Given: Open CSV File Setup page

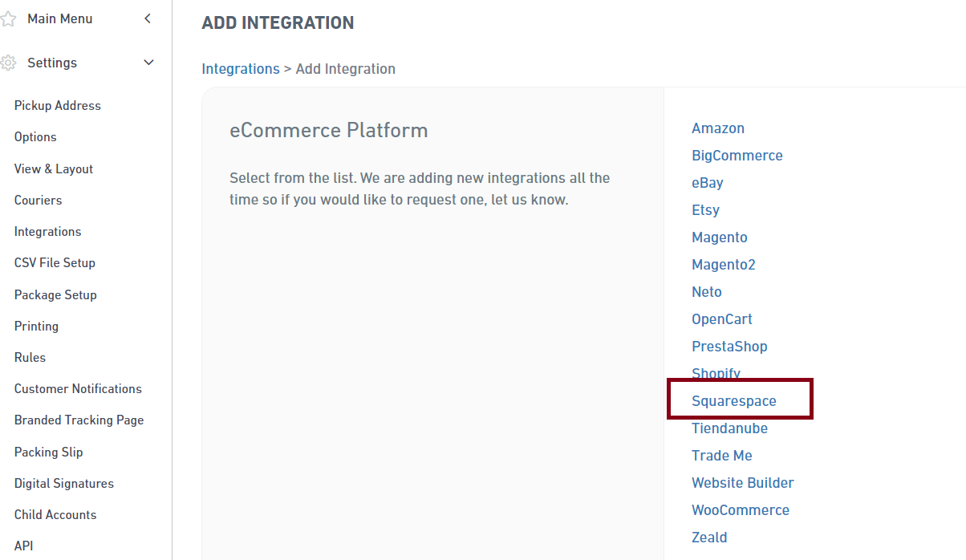Looking at the screenshot, I should pyautogui.click(x=55, y=263).
